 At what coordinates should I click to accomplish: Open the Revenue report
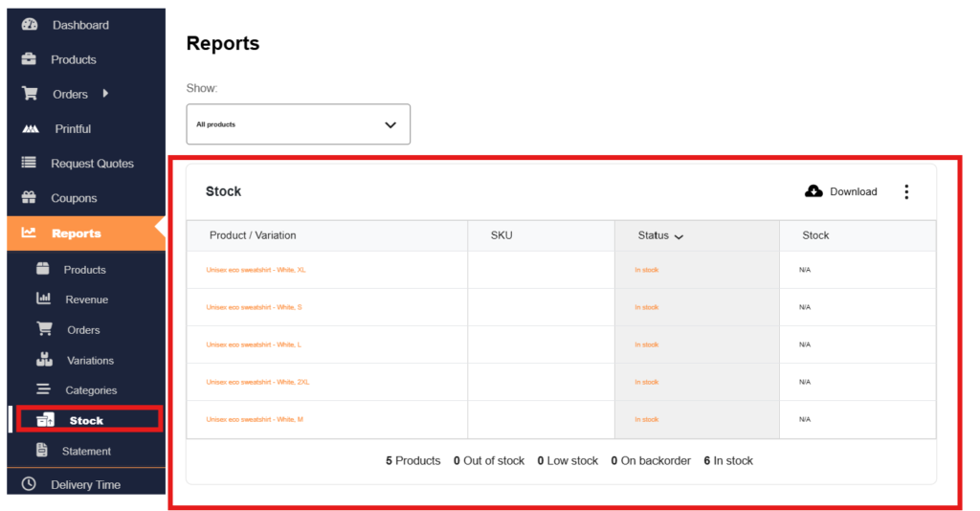[x=86, y=300]
